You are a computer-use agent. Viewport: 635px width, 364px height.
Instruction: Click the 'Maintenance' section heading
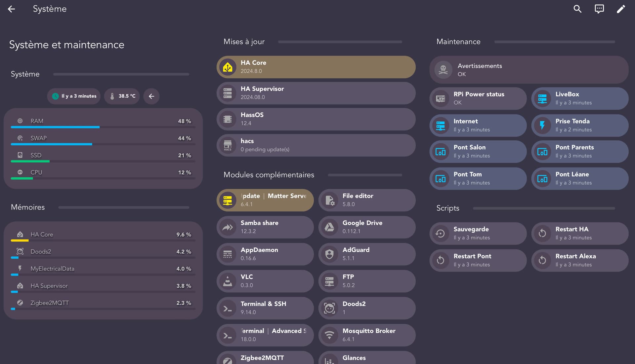coord(458,42)
